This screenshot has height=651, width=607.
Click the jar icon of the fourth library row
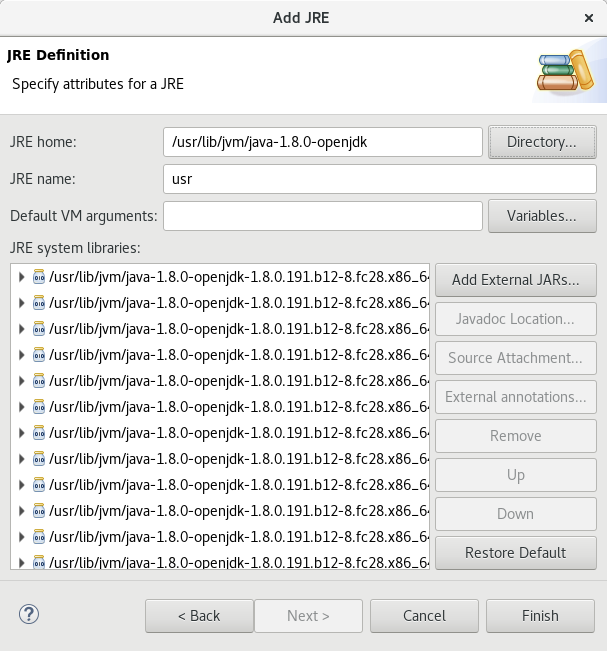pos(39,355)
